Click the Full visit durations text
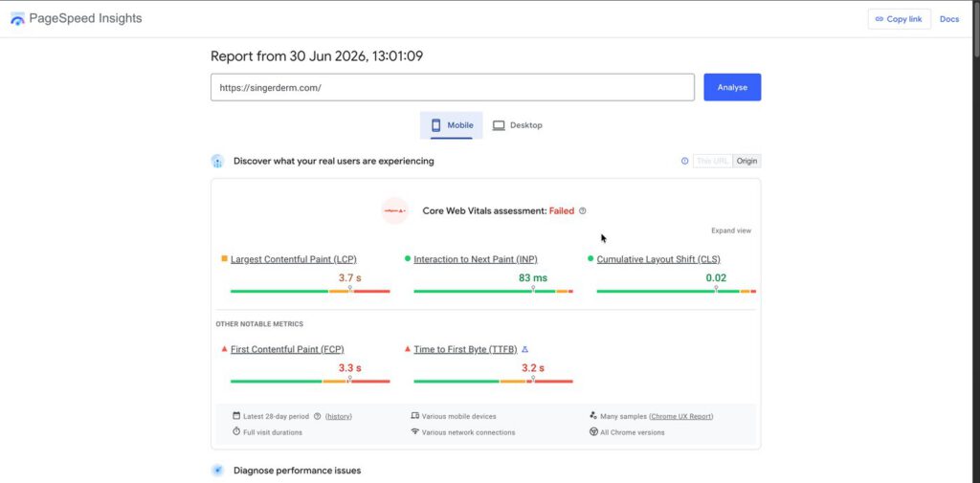980x483 pixels. coord(273,432)
